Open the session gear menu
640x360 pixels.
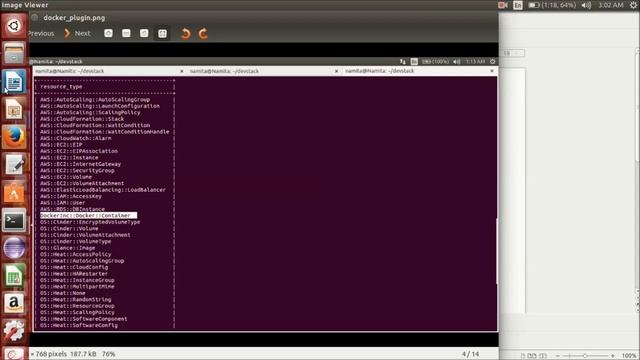pyautogui.click(x=633, y=5)
